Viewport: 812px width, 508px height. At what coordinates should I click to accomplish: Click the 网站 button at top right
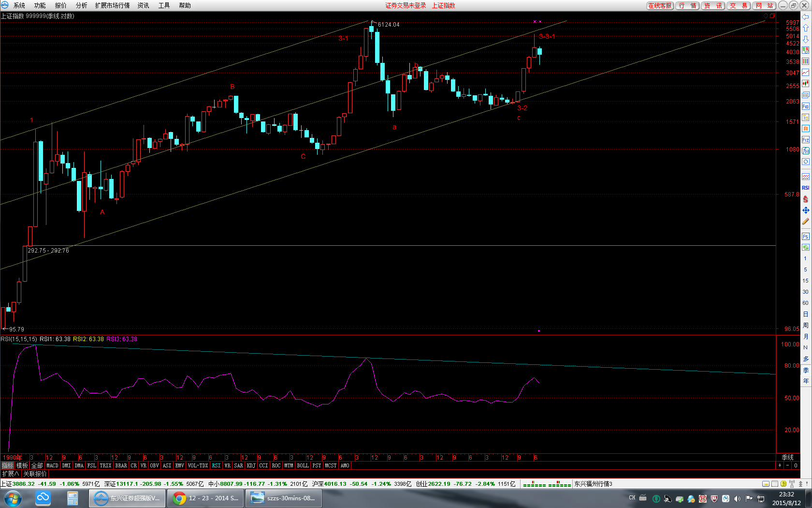click(x=764, y=5)
